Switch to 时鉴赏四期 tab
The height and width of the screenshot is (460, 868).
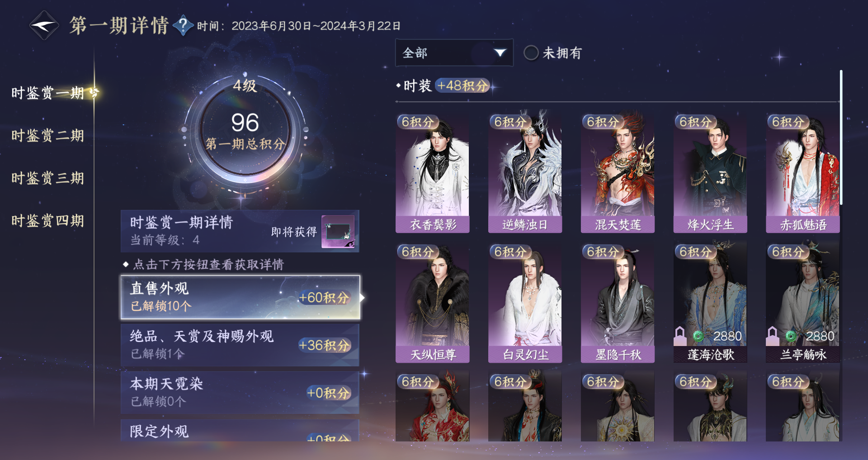tap(47, 221)
